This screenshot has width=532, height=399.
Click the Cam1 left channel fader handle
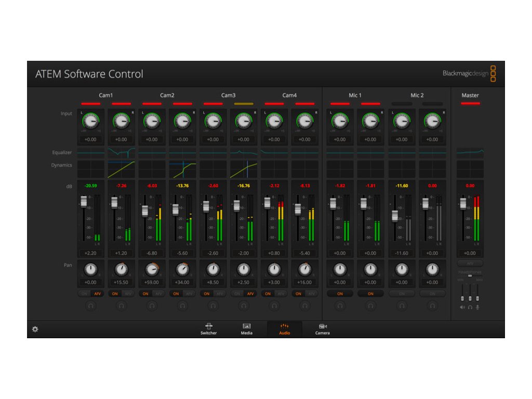click(84, 202)
